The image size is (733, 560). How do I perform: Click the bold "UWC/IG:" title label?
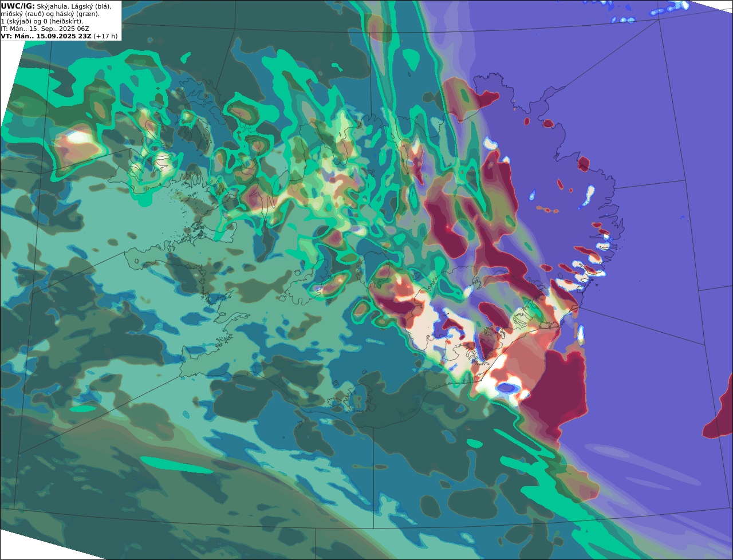tap(18, 6)
